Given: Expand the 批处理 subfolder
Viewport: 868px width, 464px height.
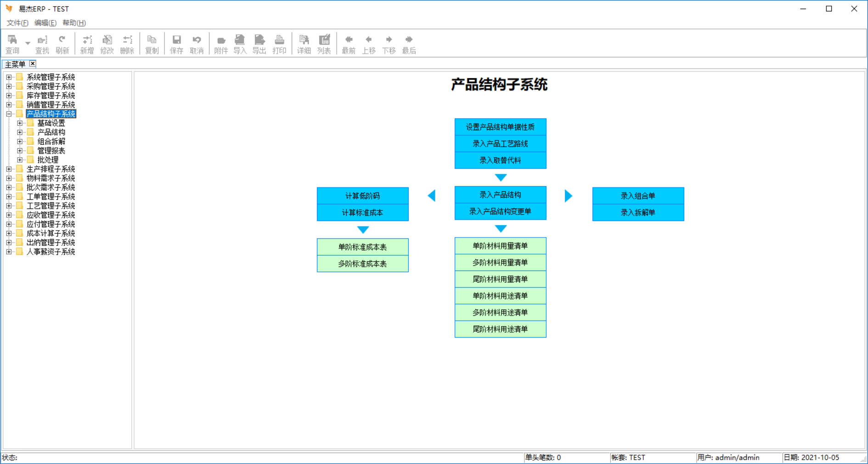Looking at the screenshot, I should pyautogui.click(x=20, y=160).
